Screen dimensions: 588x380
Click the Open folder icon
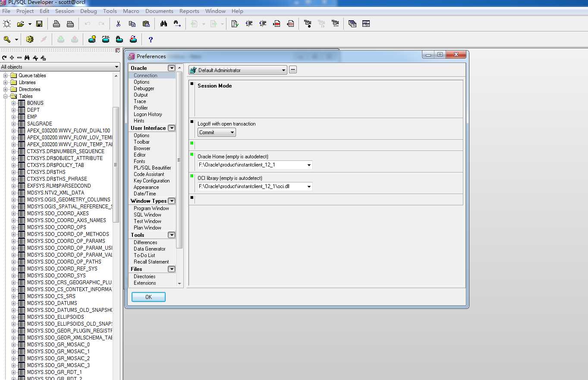pyautogui.click(x=20, y=24)
